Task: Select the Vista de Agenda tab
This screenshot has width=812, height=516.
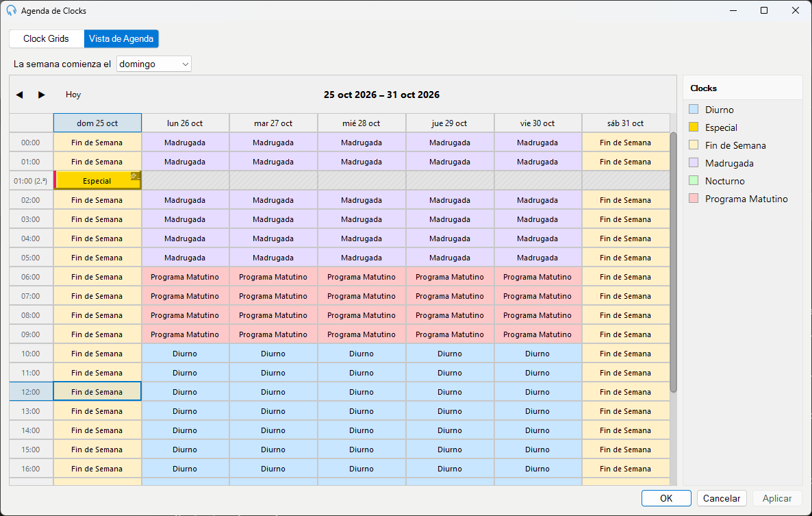Action: pyautogui.click(x=121, y=39)
